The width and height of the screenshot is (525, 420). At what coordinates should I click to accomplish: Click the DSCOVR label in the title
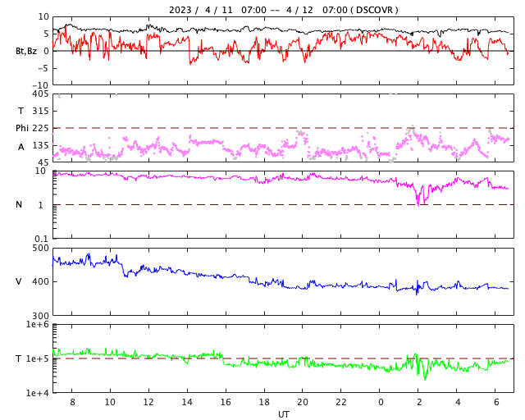374,10
